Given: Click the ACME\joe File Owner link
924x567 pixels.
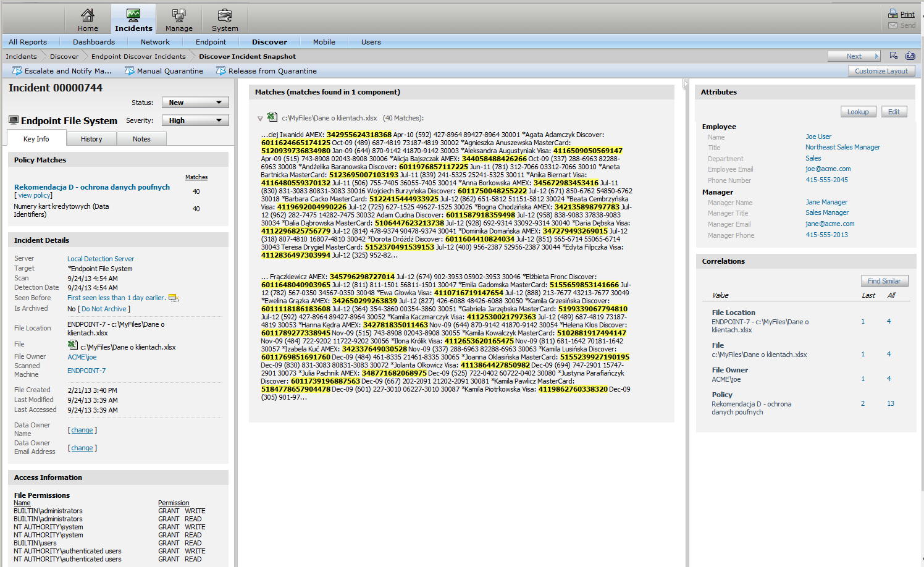Looking at the screenshot, I should (x=82, y=357).
